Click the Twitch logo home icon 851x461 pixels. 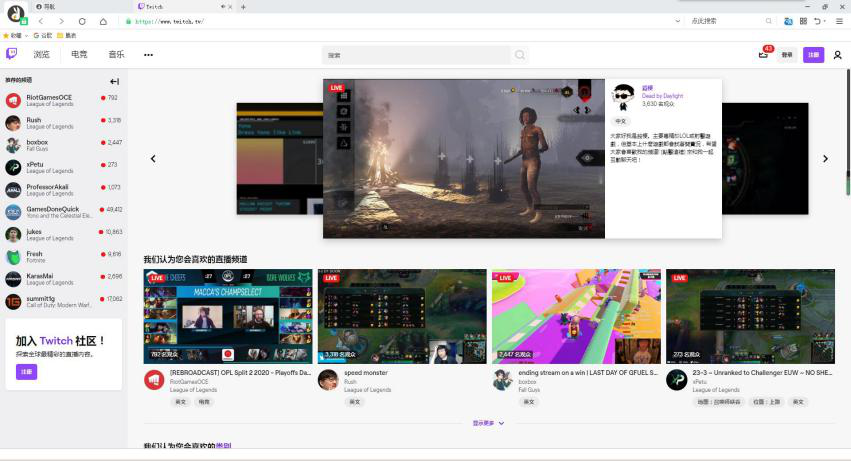[x=11, y=54]
